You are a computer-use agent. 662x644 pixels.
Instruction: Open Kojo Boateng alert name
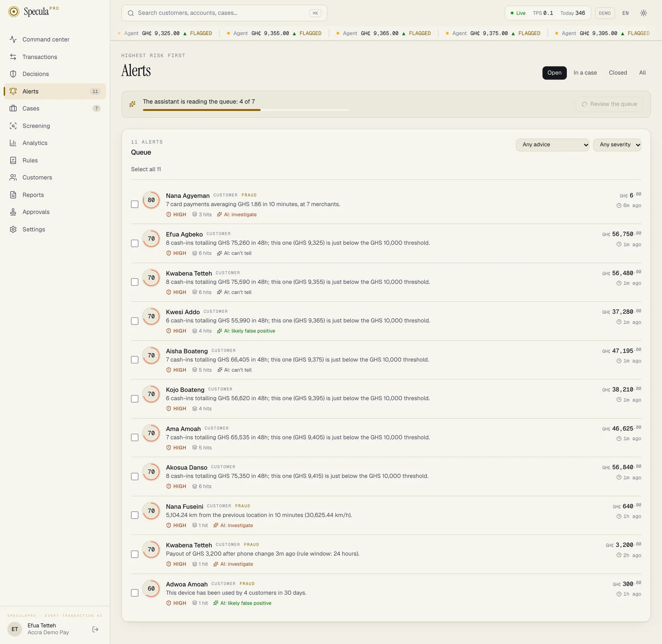pyautogui.click(x=185, y=390)
